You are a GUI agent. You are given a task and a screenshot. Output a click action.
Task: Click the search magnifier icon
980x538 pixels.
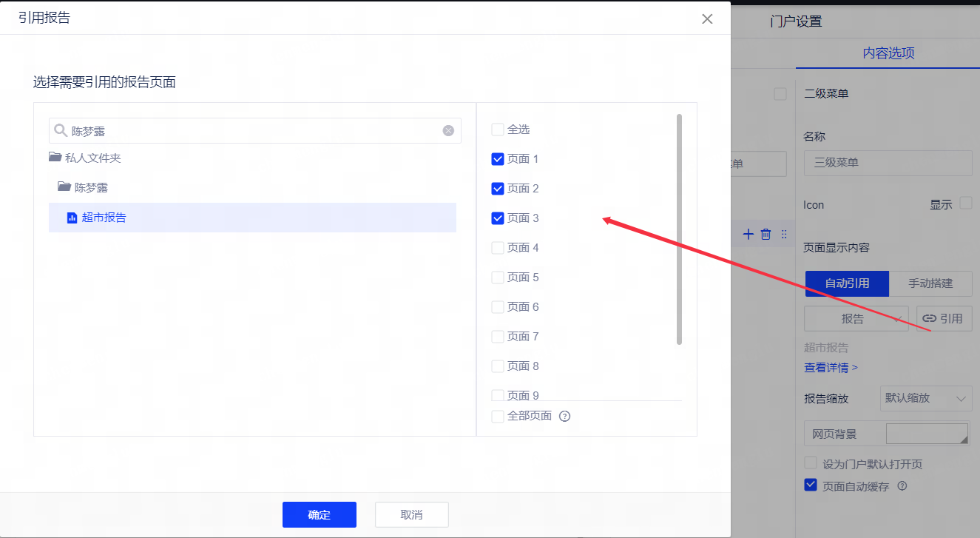tap(61, 131)
